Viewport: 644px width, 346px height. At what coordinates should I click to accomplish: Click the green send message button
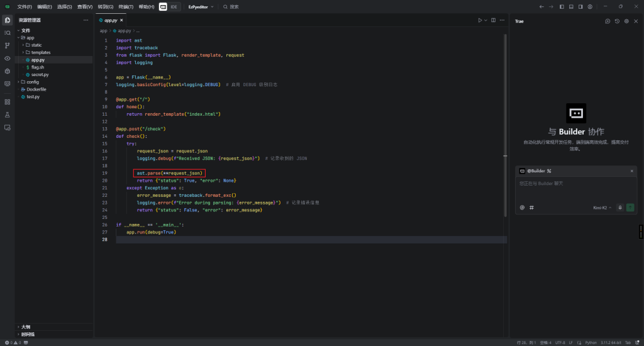click(630, 208)
